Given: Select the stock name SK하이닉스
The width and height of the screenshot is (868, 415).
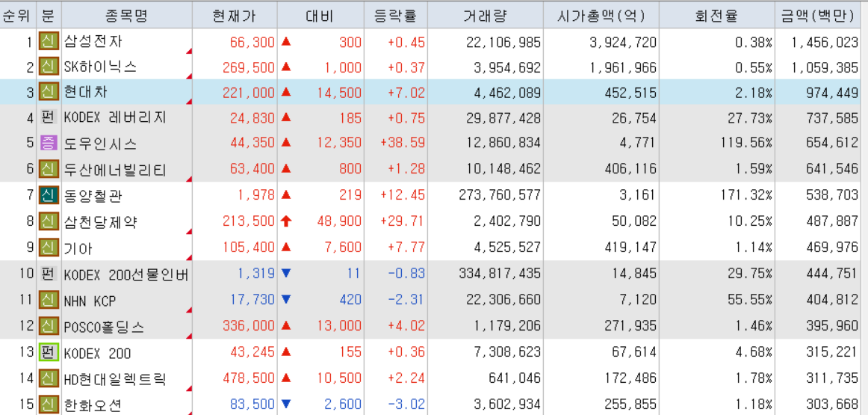Looking at the screenshot, I should pyautogui.click(x=100, y=67).
